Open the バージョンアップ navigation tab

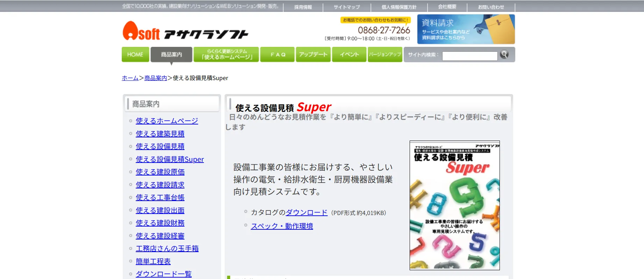pyautogui.click(x=385, y=55)
